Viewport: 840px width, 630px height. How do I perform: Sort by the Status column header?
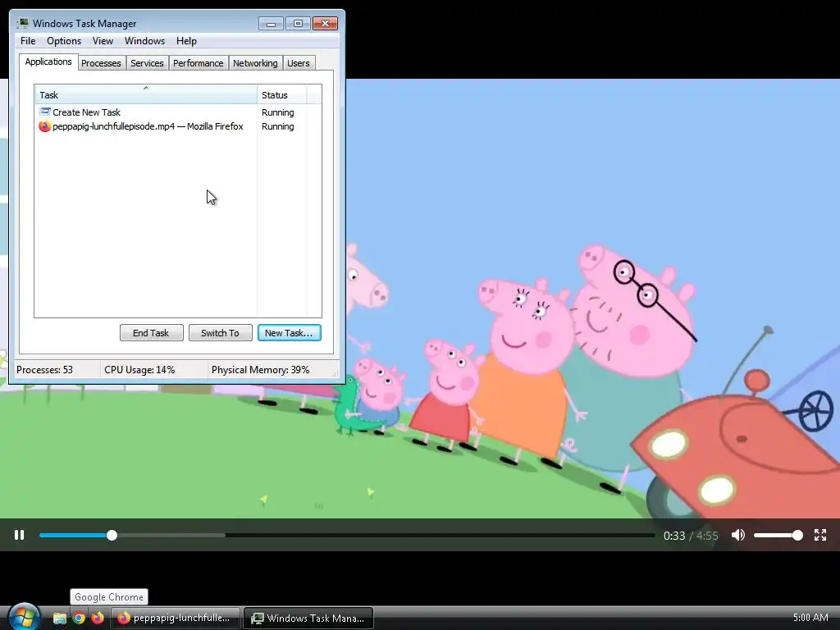(282, 94)
